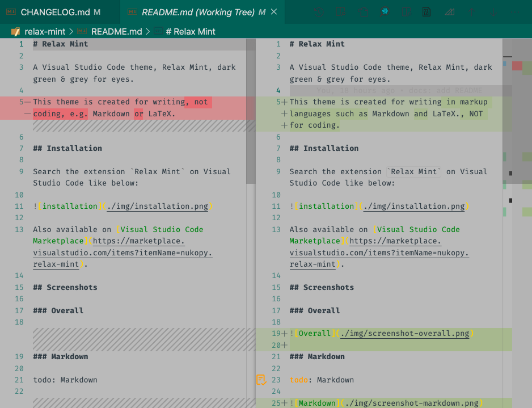Click '[Markdown]' link label on line 25
The height and width of the screenshot is (408, 532).
coord(317,403)
